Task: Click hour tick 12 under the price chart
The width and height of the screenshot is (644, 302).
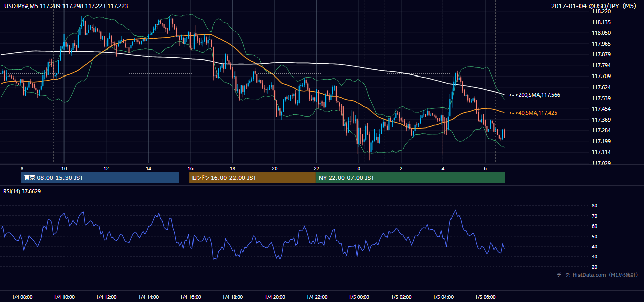Action: [106, 168]
